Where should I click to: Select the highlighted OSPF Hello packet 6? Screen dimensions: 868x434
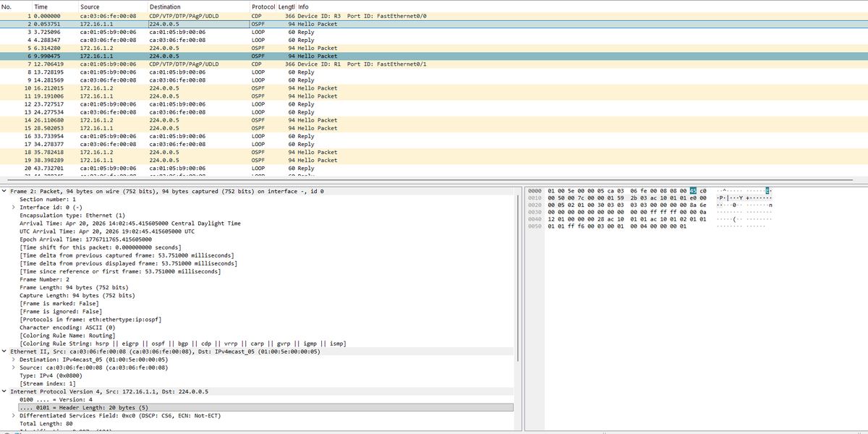tap(145, 56)
